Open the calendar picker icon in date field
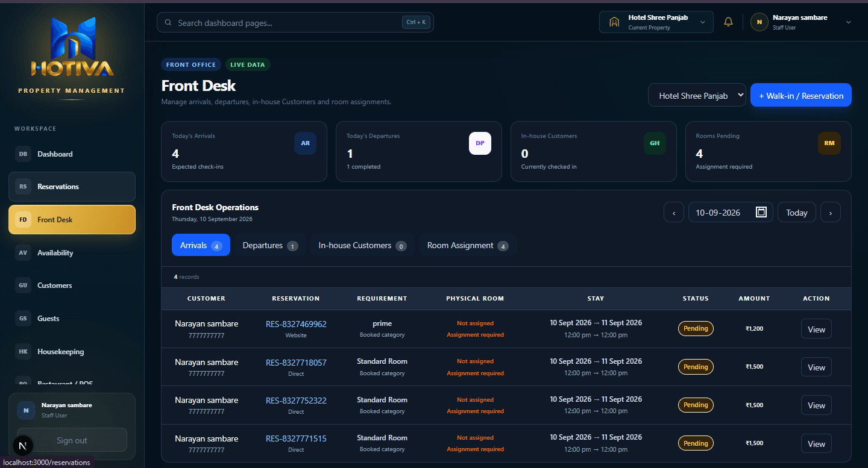 (761, 212)
